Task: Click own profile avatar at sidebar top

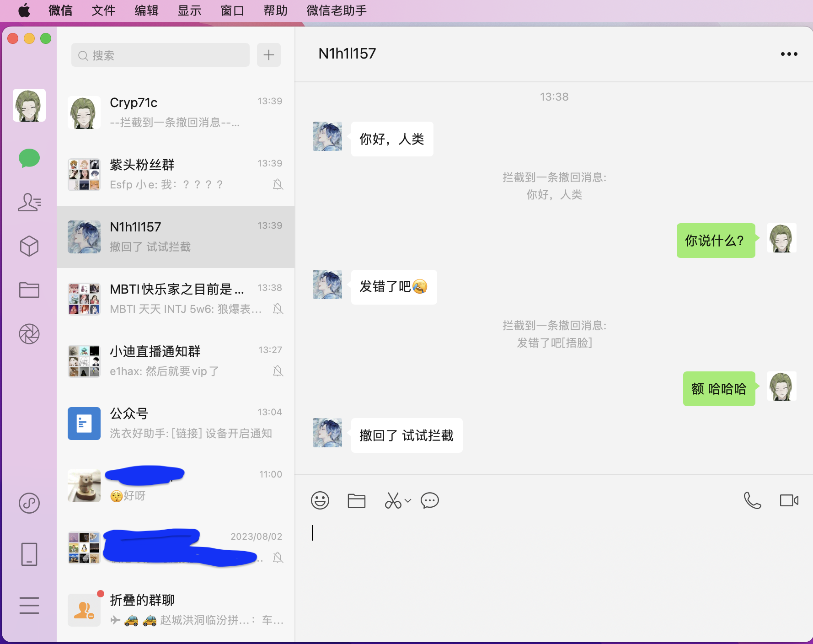Action: click(29, 105)
